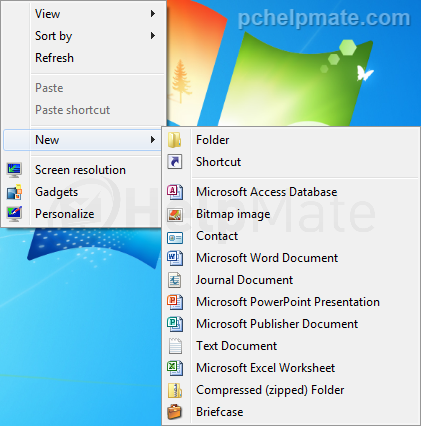This screenshot has width=421, height=426.
Task: Select Microsoft Publisher Document text
Action: pyautogui.click(x=277, y=324)
